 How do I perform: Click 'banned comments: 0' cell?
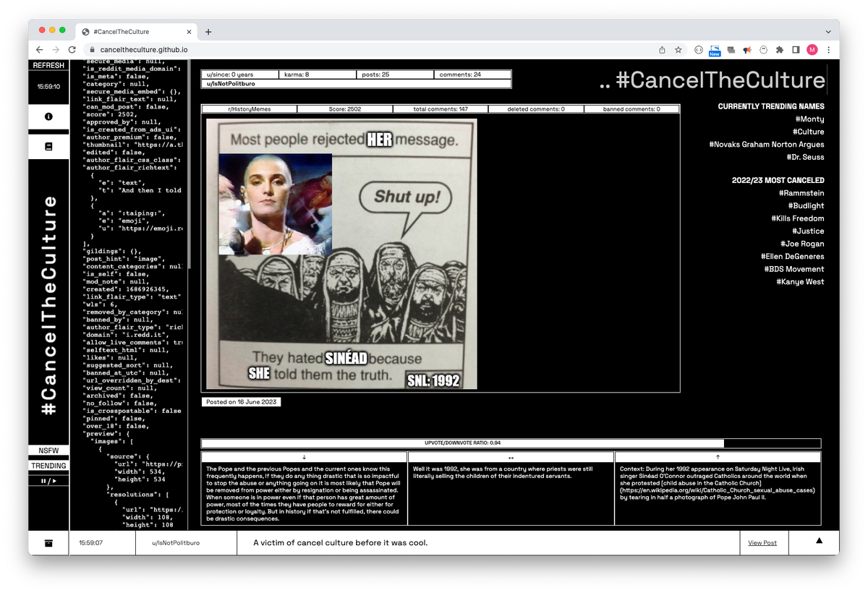pos(631,109)
